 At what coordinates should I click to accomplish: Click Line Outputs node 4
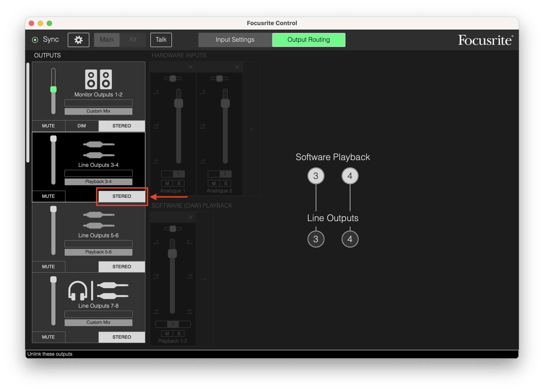[350, 239]
